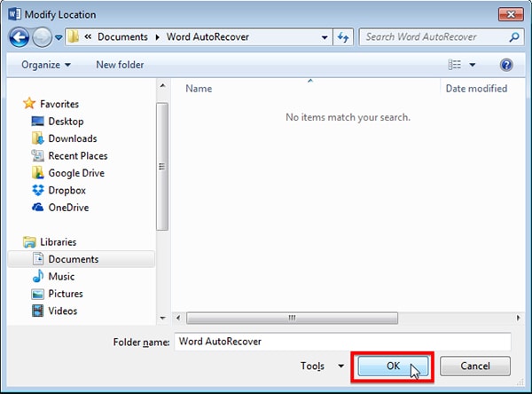This screenshot has height=394, width=532.
Task: Open the Music library
Action: (61, 277)
